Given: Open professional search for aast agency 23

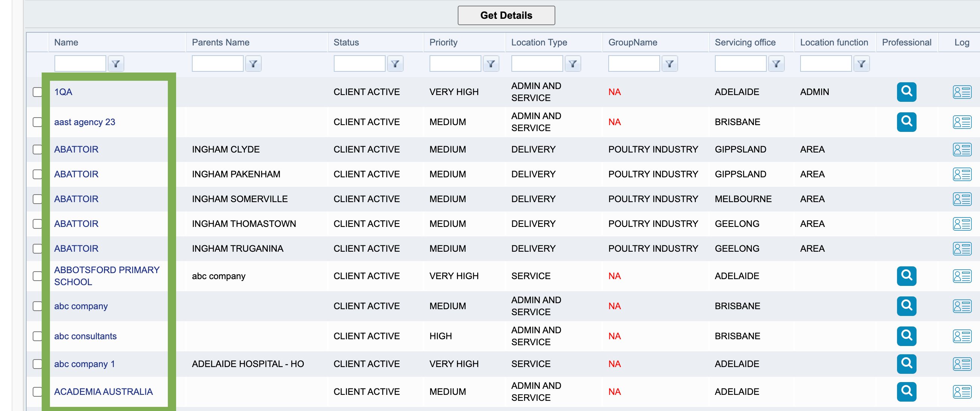Looking at the screenshot, I should coord(906,122).
